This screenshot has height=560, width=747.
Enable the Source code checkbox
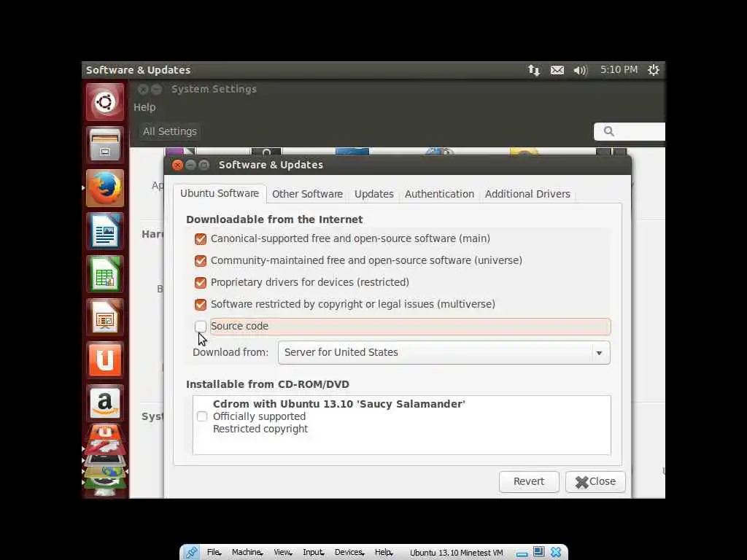pos(201,326)
